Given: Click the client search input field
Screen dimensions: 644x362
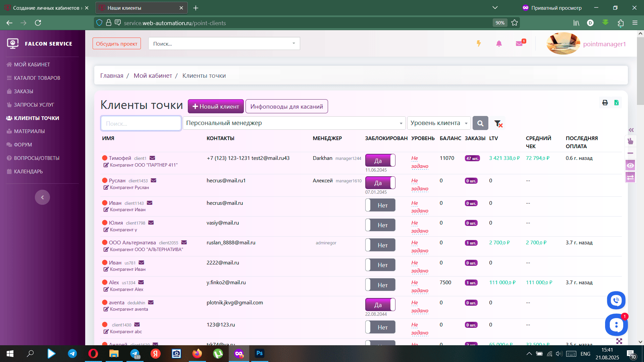Looking at the screenshot, I should (x=141, y=123).
